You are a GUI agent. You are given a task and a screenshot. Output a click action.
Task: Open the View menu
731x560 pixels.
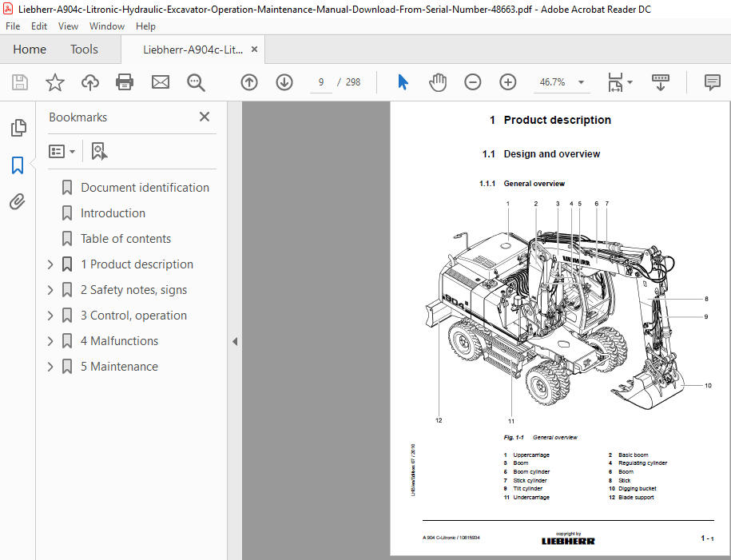coord(68,26)
